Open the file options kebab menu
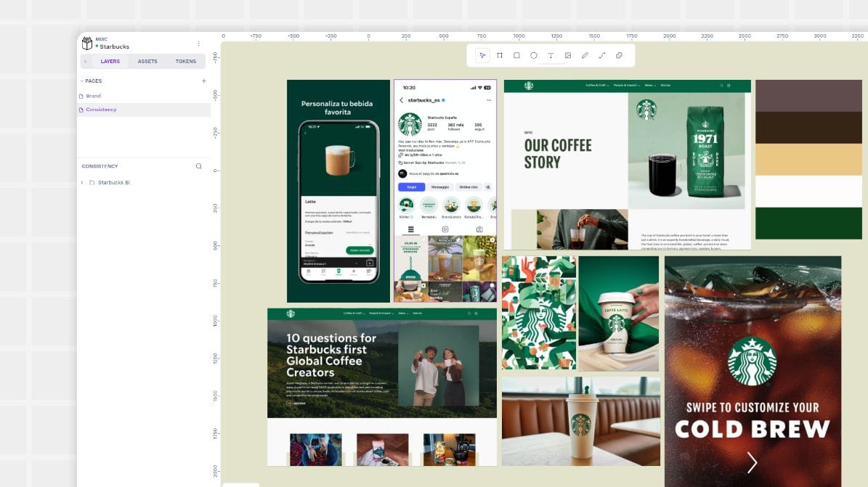868x487 pixels. tap(198, 43)
